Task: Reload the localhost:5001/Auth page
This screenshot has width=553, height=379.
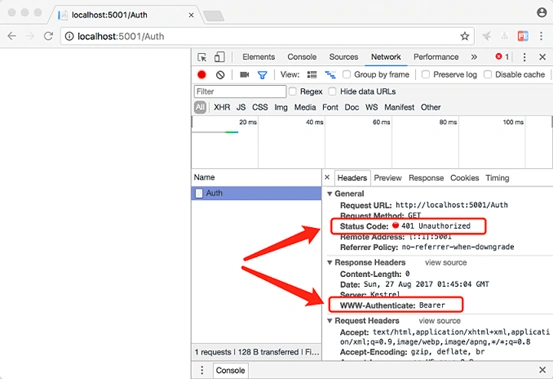Action: [x=48, y=36]
